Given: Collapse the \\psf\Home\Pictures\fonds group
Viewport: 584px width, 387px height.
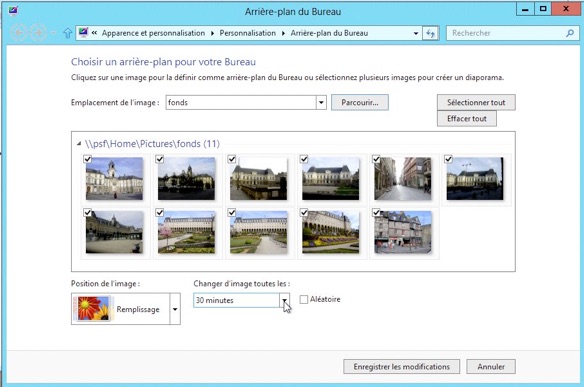Looking at the screenshot, I should 79,143.
